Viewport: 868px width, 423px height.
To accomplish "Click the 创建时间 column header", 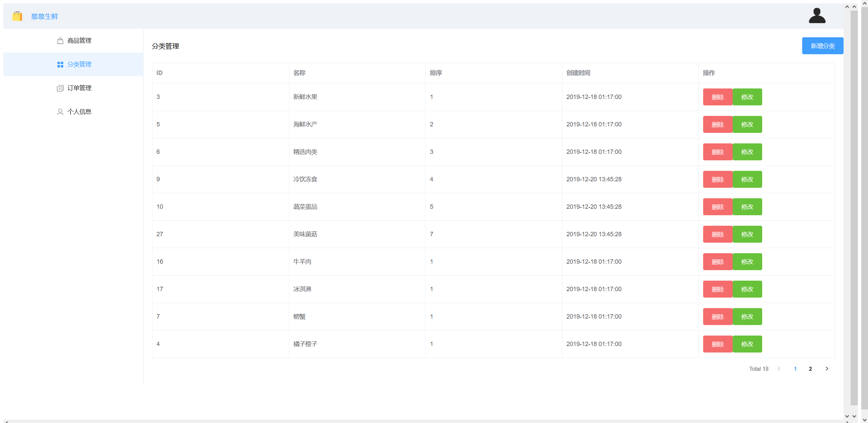I will 630,73.
